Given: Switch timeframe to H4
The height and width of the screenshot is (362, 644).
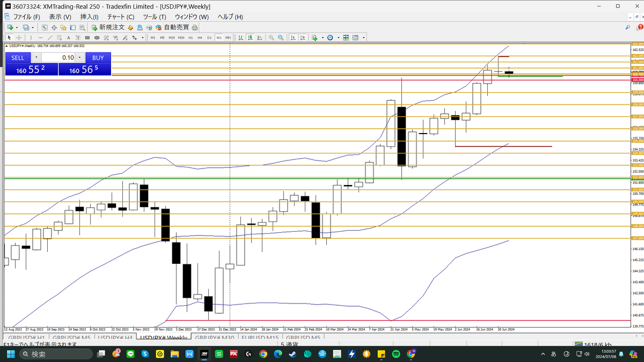Looking at the screenshot, I should tap(200, 38).
